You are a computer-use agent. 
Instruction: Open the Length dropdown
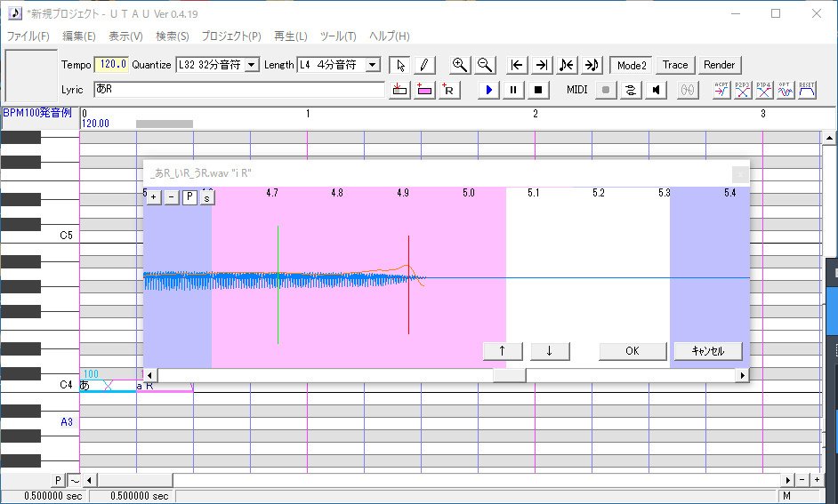coord(373,65)
